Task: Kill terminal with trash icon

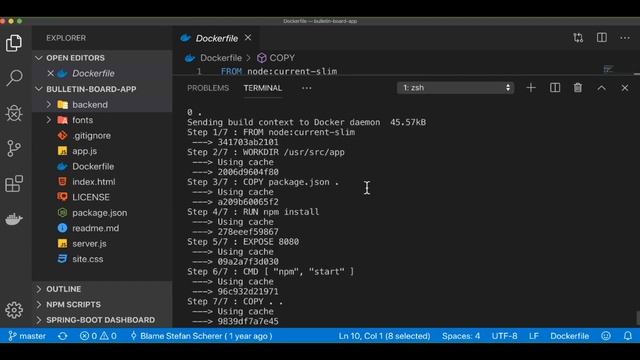Action: coord(578,88)
